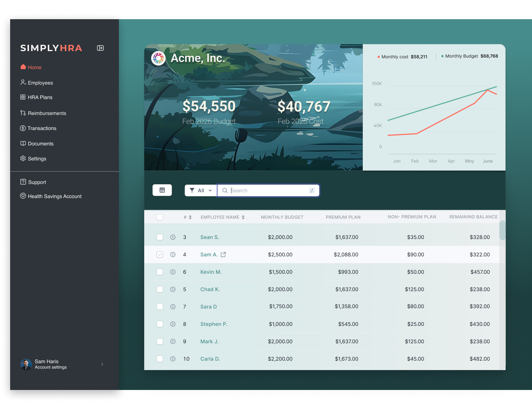Expand the Sara D row details
The width and height of the screenshot is (532, 403).
[x=173, y=307]
